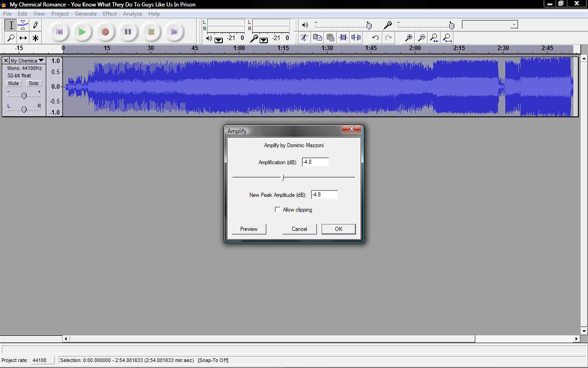The image size is (588, 368).
Task: Toggle Allow clipping checkbox
Action: (x=277, y=209)
